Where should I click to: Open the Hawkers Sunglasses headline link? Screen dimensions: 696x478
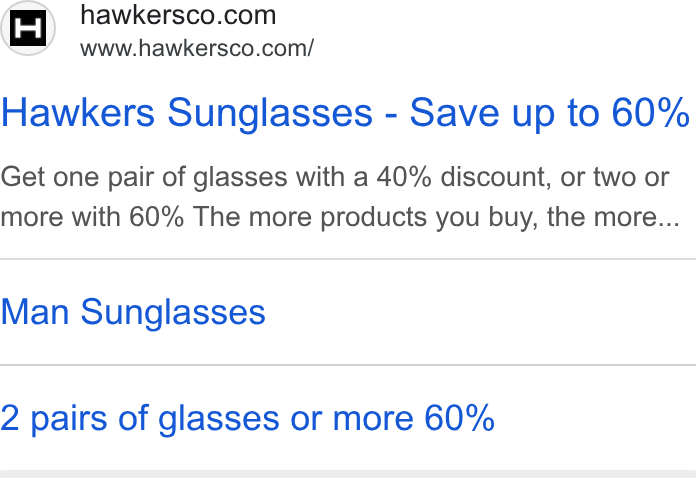pyautogui.click(x=345, y=113)
